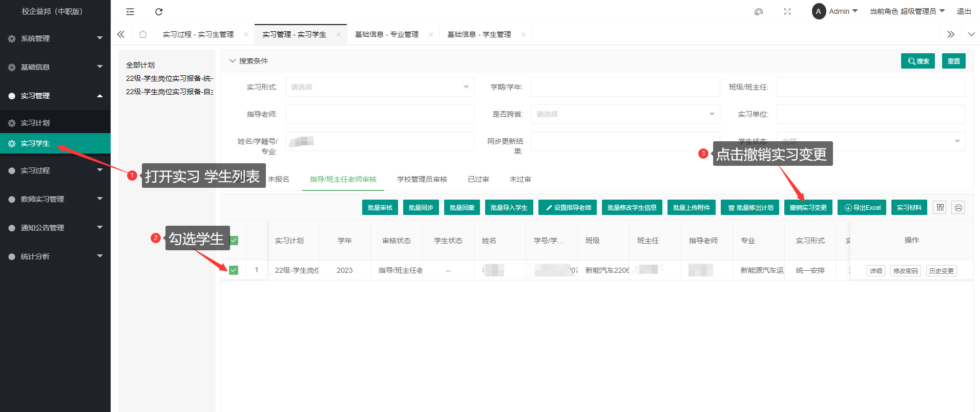This screenshot has width=980, height=412.
Task: Close the 实习管理 - 实习学生 tab
Action: pyautogui.click(x=338, y=34)
